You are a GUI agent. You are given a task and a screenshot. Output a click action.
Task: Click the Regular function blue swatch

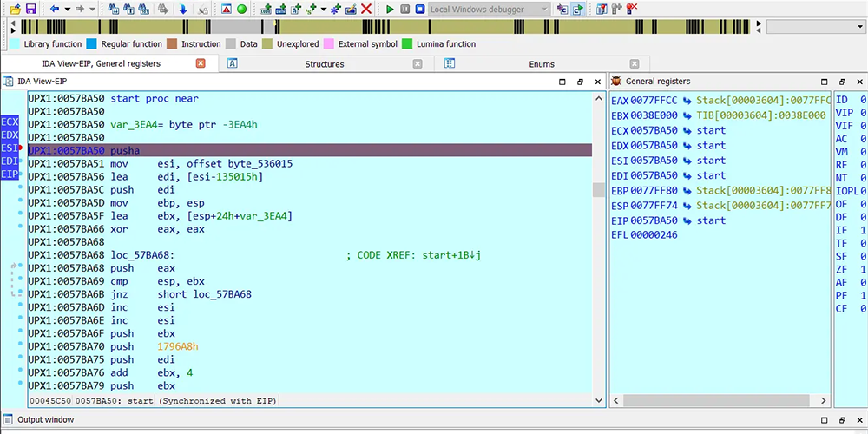point(92,44)
